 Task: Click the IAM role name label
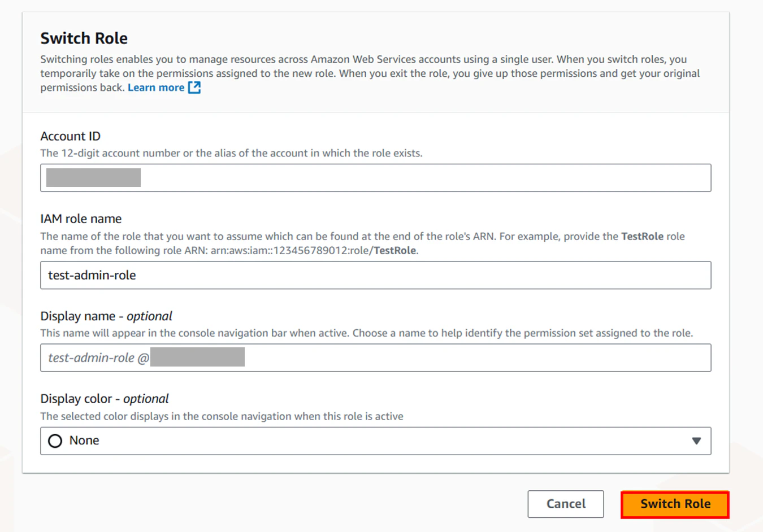(x=81, y=219)
